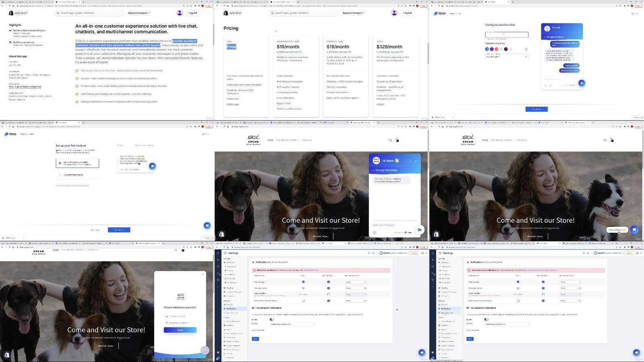Screen dimensions: 644x362
Task: Toggle first-row second-column checkbox in middle Settings screenshot
Action: tap(328, 282)
